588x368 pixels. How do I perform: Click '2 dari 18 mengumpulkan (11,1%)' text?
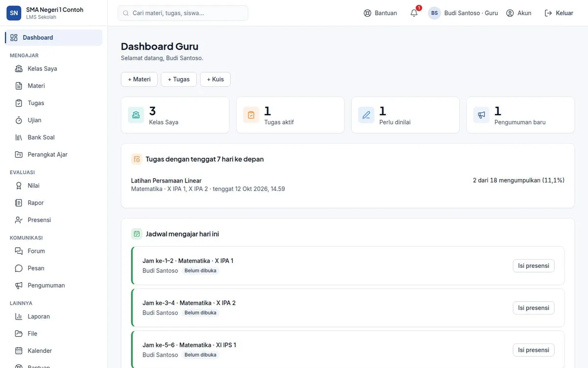pos(518,181)
